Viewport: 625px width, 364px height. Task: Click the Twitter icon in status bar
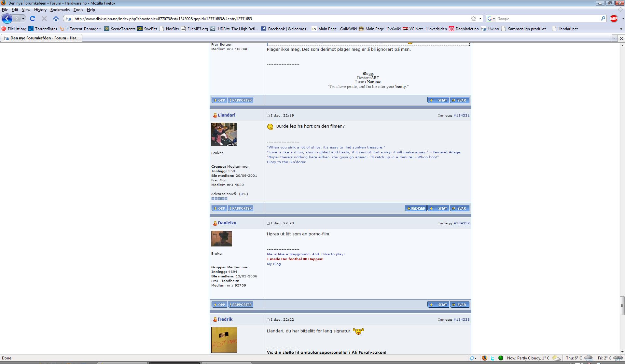493,358
